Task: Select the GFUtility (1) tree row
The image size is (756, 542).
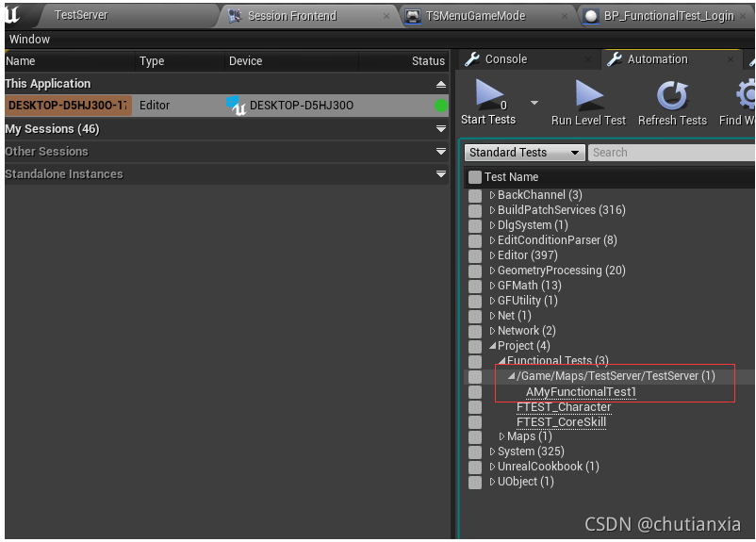Action: pos(528,301)
